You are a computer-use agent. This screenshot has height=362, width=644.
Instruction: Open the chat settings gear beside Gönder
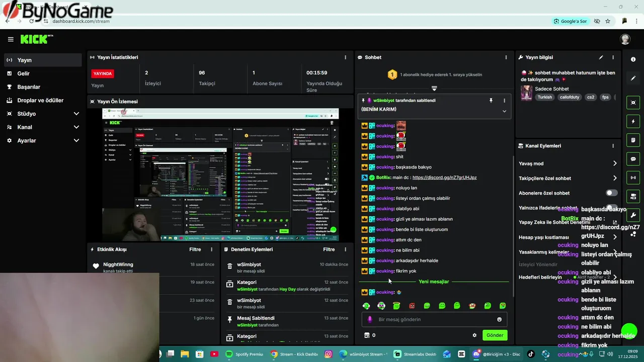pyautogui.click(x=474, y=335)
